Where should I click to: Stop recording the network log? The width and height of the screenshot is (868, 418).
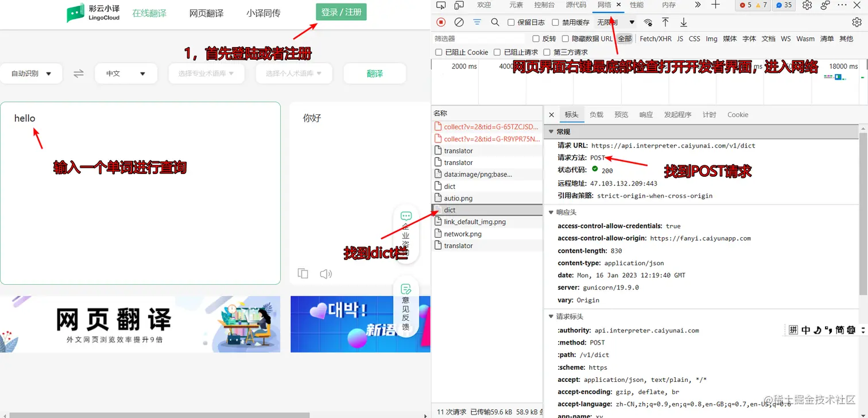coord(441,22)
